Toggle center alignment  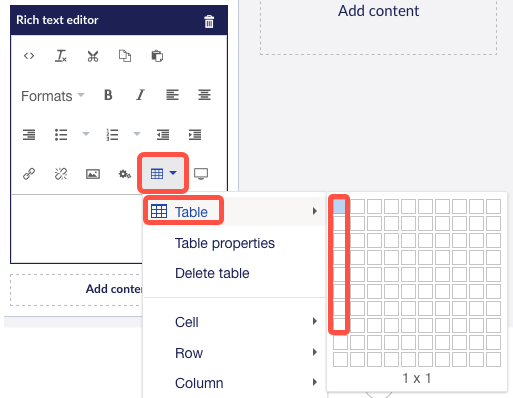[204, 95]
